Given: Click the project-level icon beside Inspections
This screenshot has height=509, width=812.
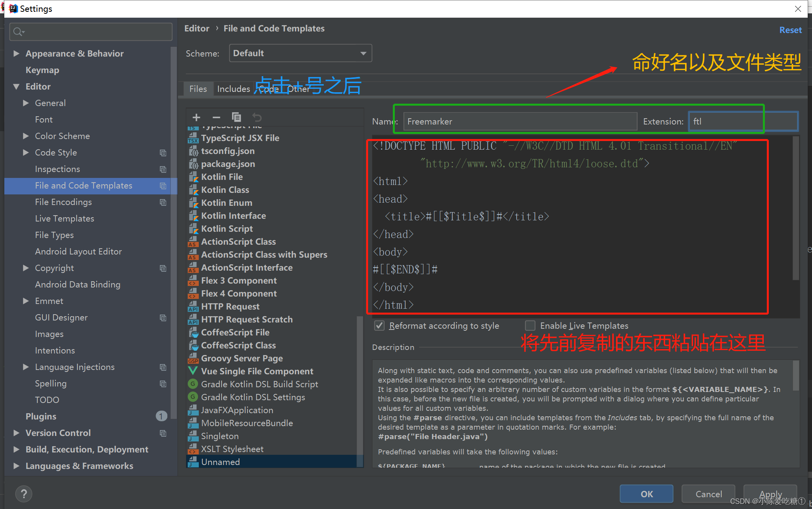Looking at the screenshot, I should click(163, 169).
